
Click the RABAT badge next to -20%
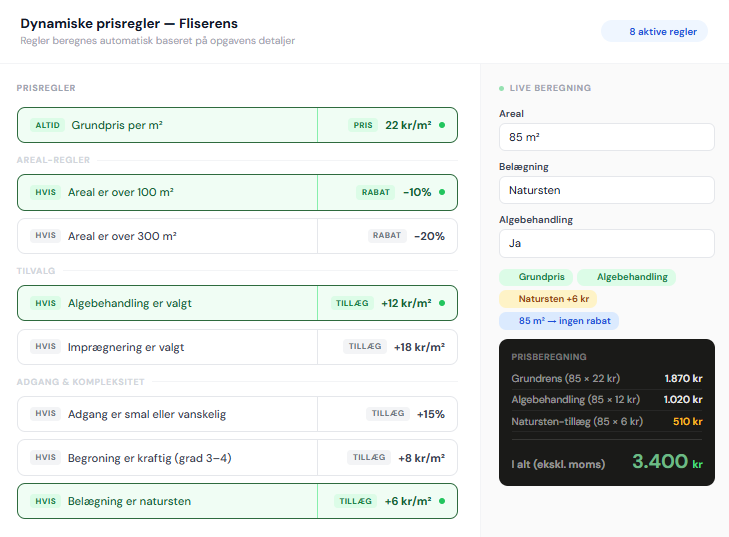(386, 236)
